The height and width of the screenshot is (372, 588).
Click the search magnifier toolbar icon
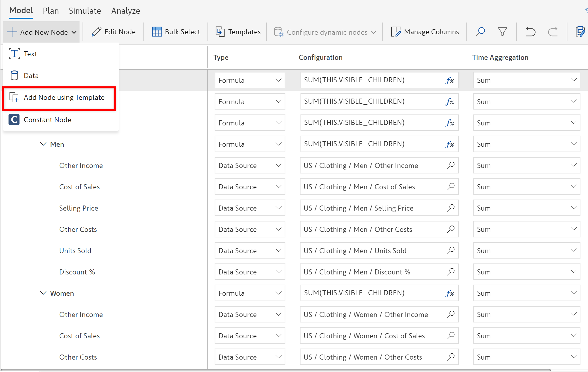point(480,32)
